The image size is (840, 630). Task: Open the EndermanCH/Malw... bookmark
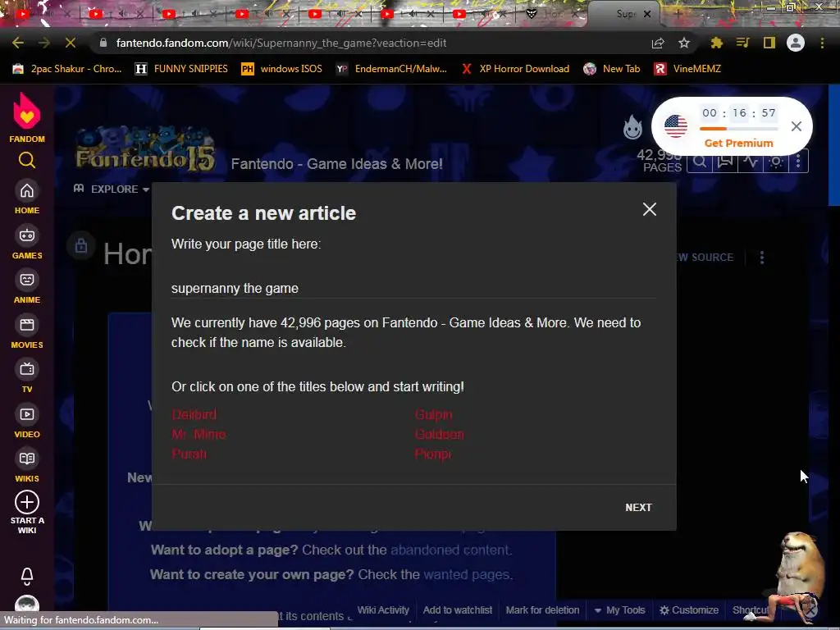point(391,69)
